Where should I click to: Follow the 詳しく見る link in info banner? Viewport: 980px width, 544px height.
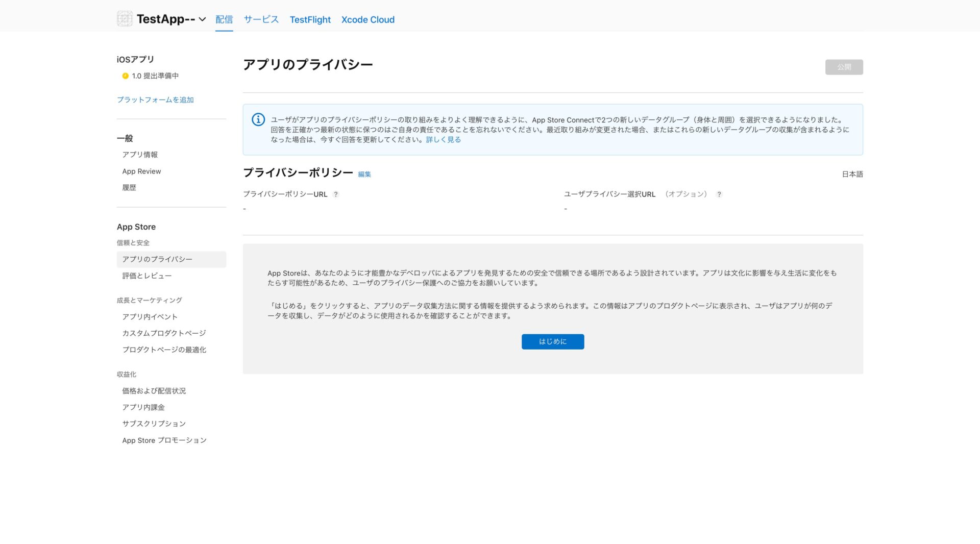(444, 139)
